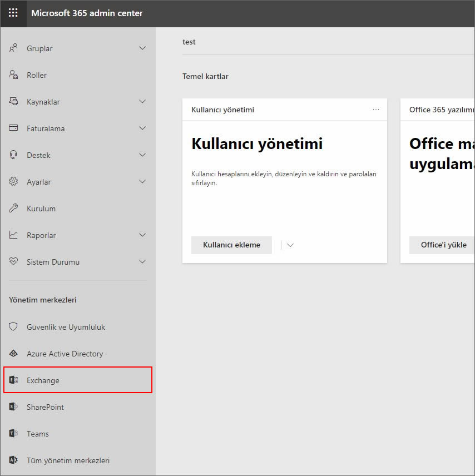This screenshot has width=475, height=476.
Task: Open the Teams admin center link
Action: coord(78,434)
